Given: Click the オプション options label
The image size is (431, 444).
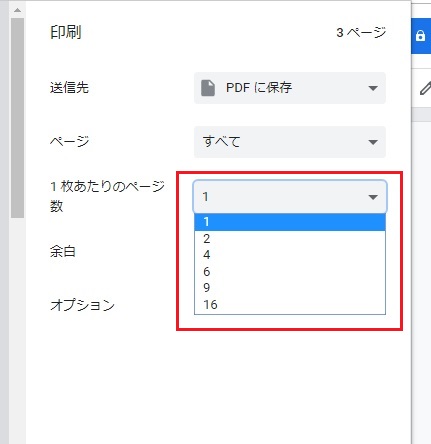Looking at the screenshot, I should [x=82, y=305].
